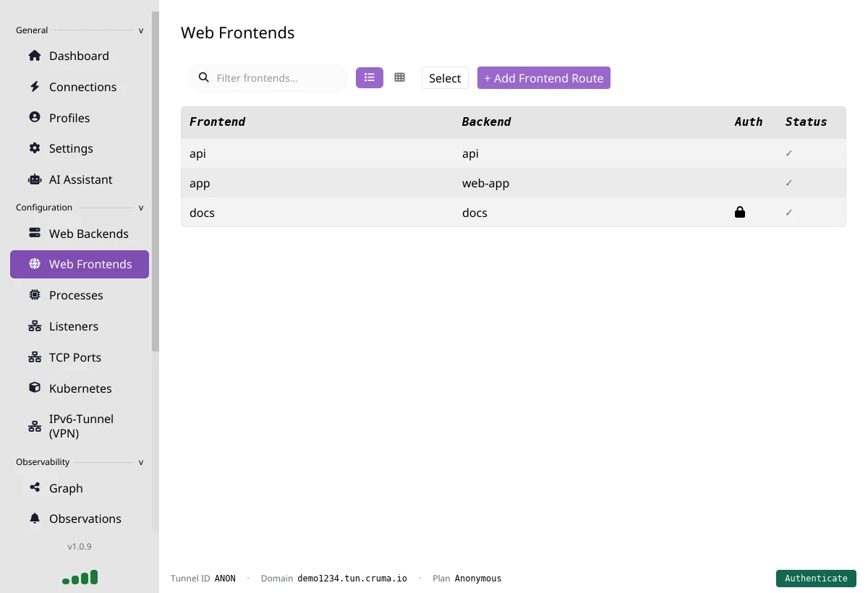Click the Select button
This screenshot has width=868, height=593.
(445, 78)
